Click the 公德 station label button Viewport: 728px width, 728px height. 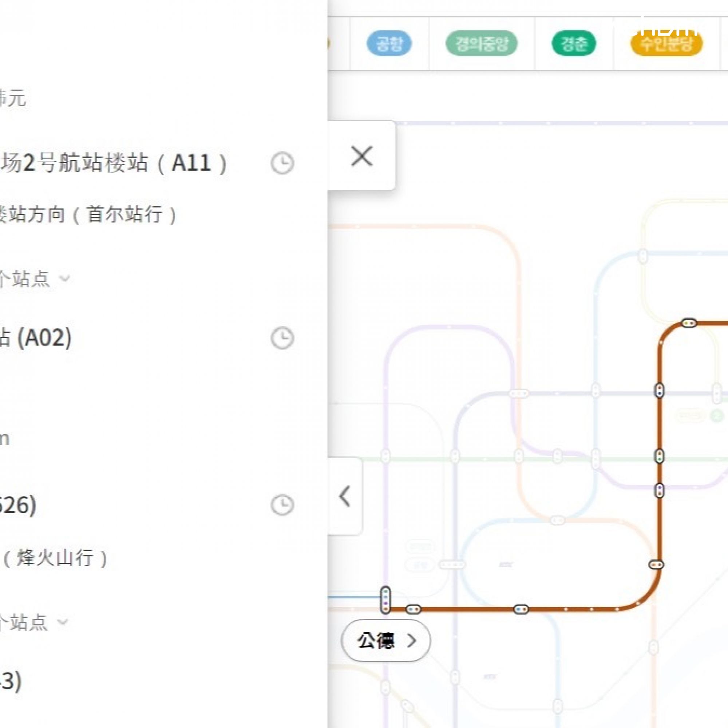[376, 640]
